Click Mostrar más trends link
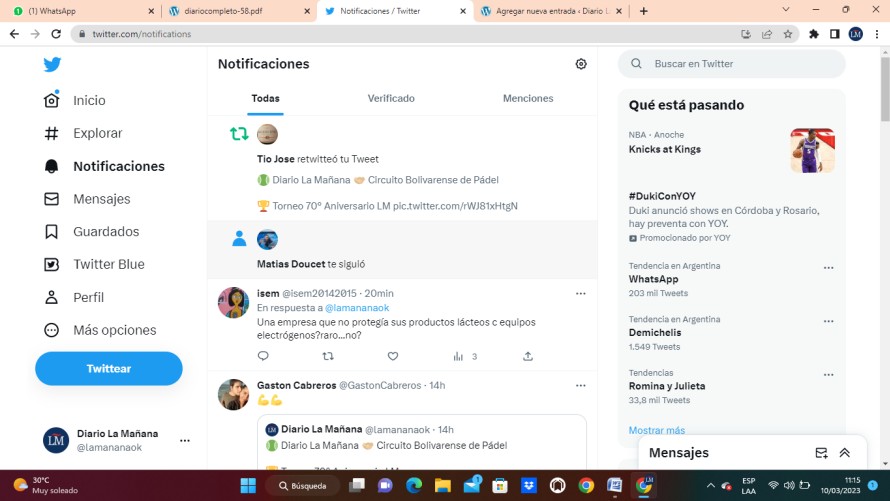Image resolution: width=890 pixels, height=501 pixels. click(657, 430)
